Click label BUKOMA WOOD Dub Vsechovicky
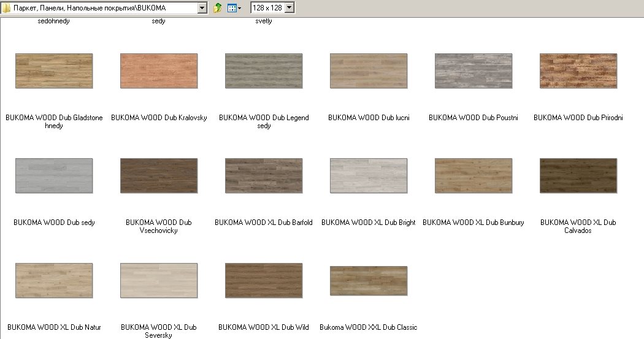This screenshot has width=644, height=339. 159,226
